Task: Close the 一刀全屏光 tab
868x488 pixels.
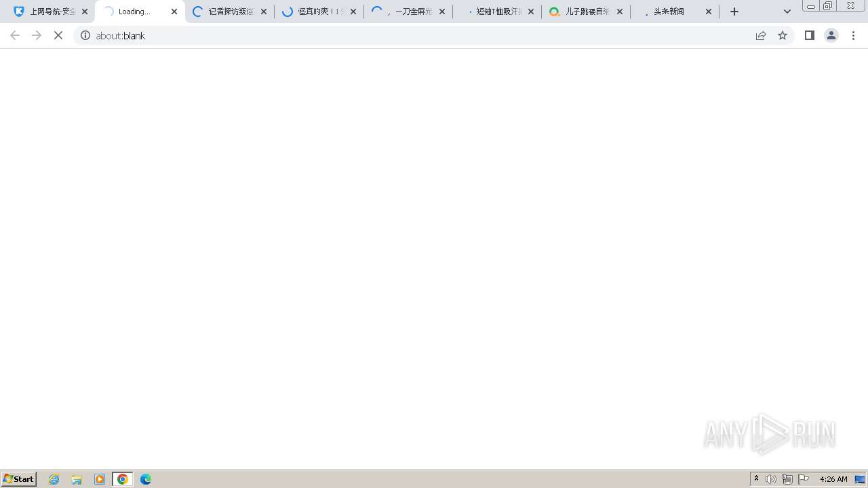Action: (442, 12)
